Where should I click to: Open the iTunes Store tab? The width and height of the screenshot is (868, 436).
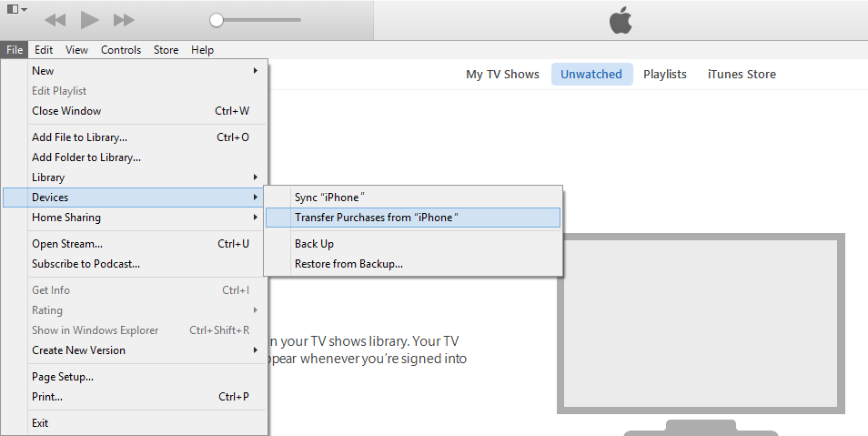[x=742, y=75]
